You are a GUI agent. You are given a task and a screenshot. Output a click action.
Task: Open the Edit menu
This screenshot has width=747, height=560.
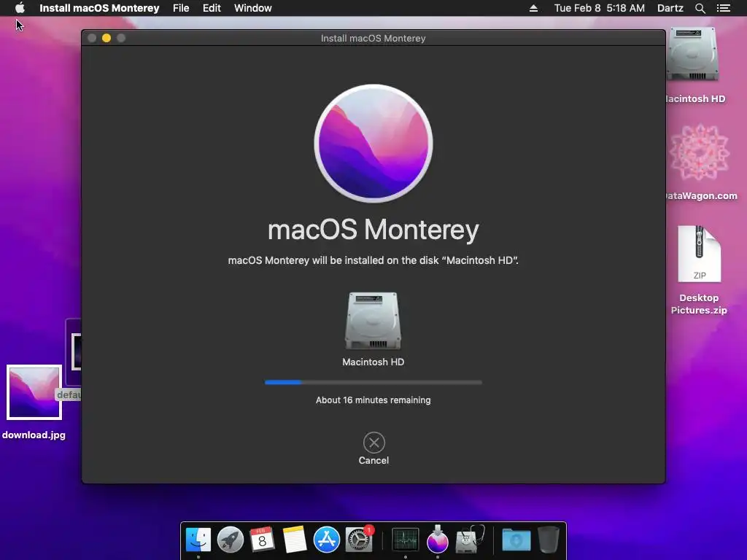click(212, 8)
